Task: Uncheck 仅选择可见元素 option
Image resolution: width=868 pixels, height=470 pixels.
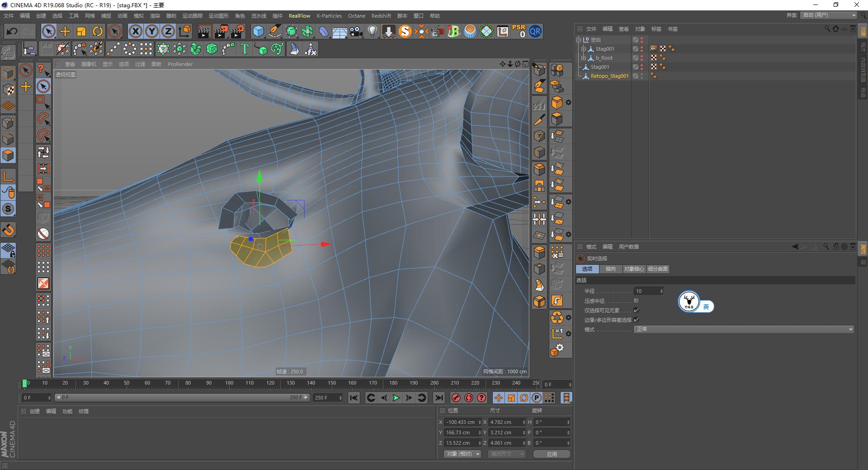Action: pyautogui.click(x=636, y=310)
